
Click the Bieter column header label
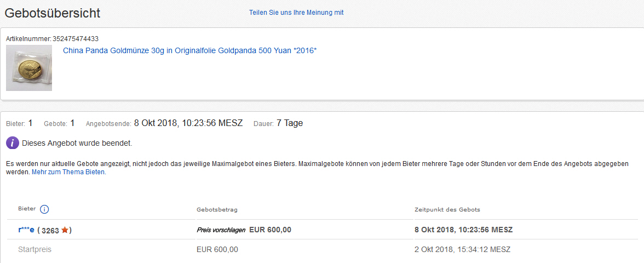pyautogui.click(x=27, y=209)
